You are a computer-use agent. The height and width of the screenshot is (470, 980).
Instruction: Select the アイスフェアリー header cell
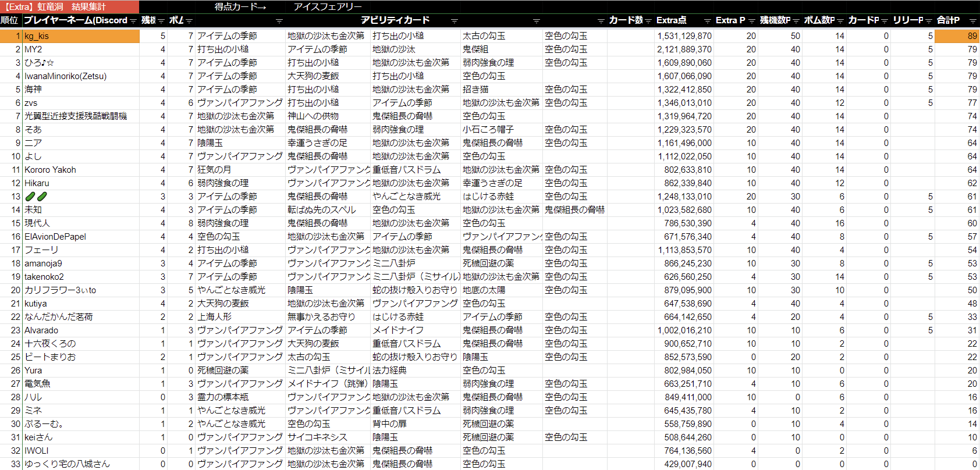328,7
